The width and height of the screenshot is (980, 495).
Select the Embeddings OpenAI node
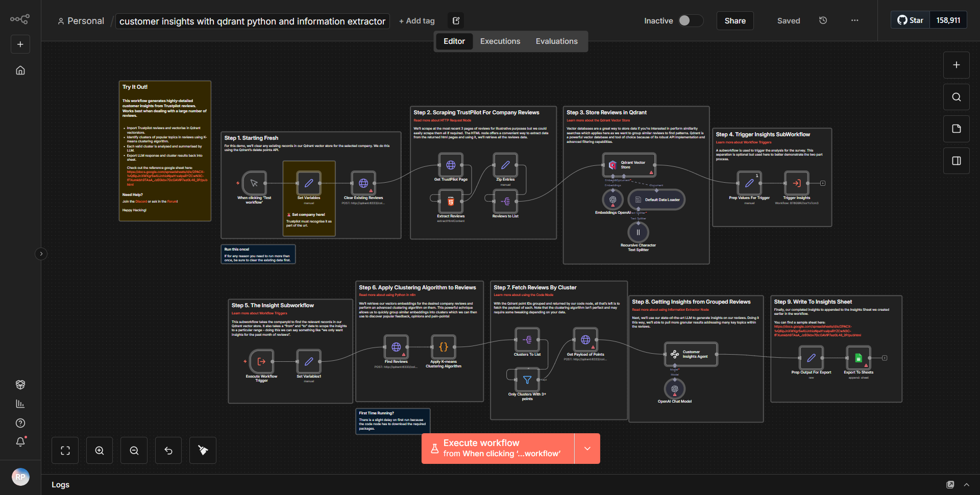click(612, 200)
